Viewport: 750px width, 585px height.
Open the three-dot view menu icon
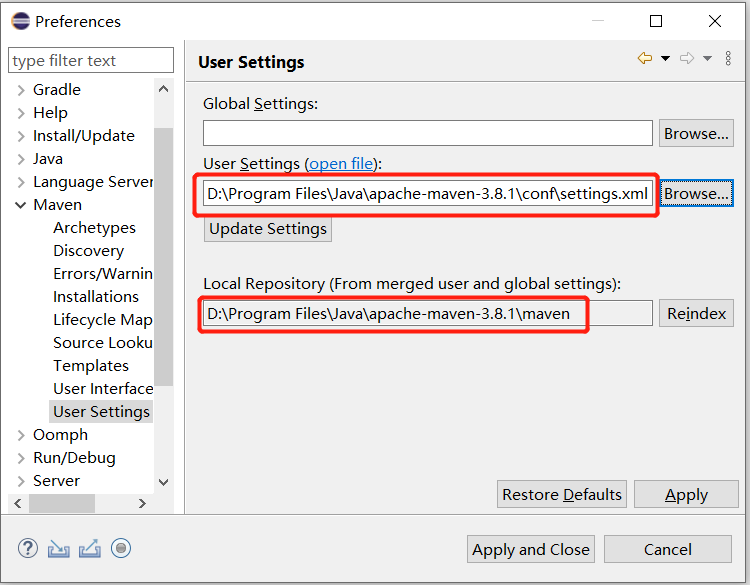(x=729, y=59)
